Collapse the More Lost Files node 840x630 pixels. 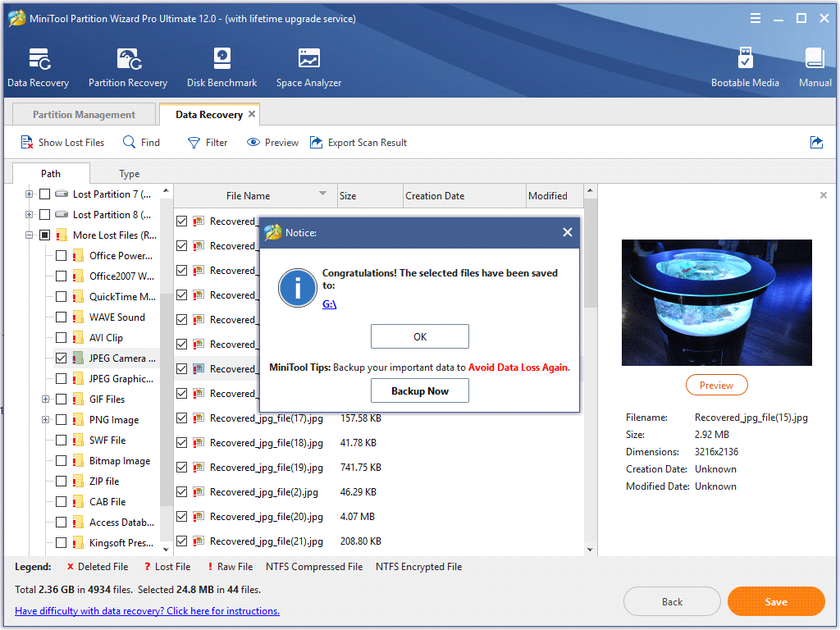coord(29,235)
